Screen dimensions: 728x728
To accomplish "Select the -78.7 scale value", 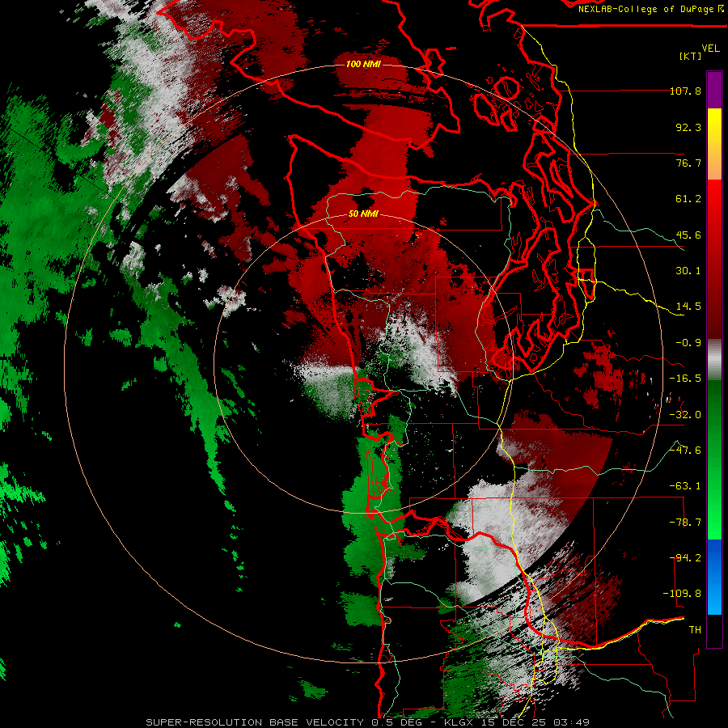I will tap(685, 523).
